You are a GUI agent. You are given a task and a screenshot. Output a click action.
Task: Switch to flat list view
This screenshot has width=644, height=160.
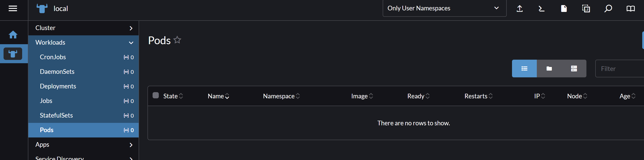[524, 68]
